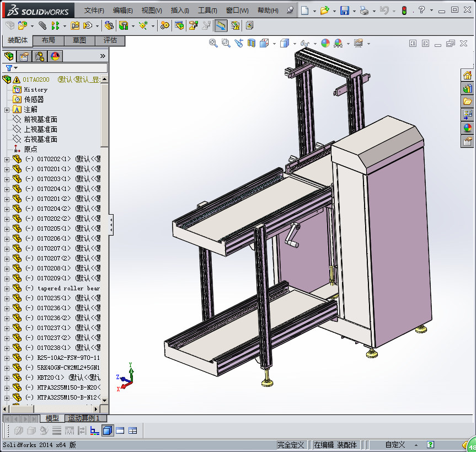
Task: Toggle the coordinate triad display button
Action: pyautogui.click(x=95, y=430)
